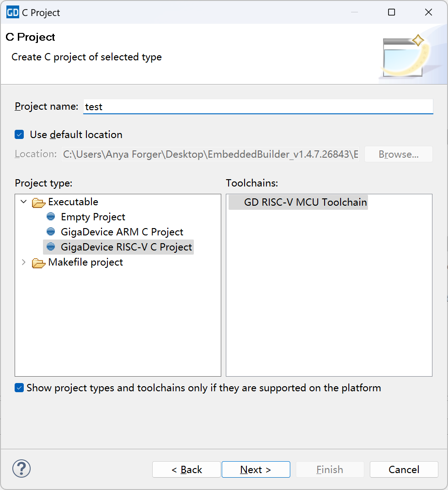This screenshot has height=490, width=448.
Task: Click the help question mark icon
Action: tap(21, 469)
